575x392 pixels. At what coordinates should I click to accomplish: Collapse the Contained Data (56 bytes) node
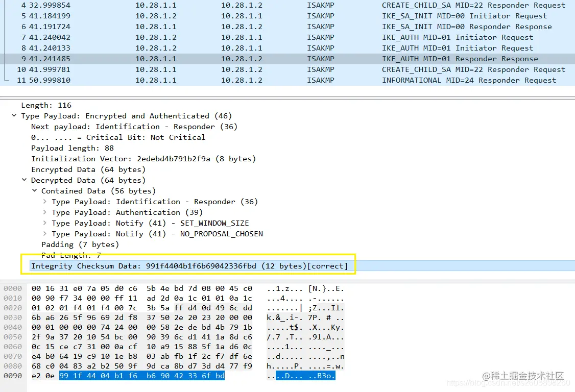pos(35,190)
